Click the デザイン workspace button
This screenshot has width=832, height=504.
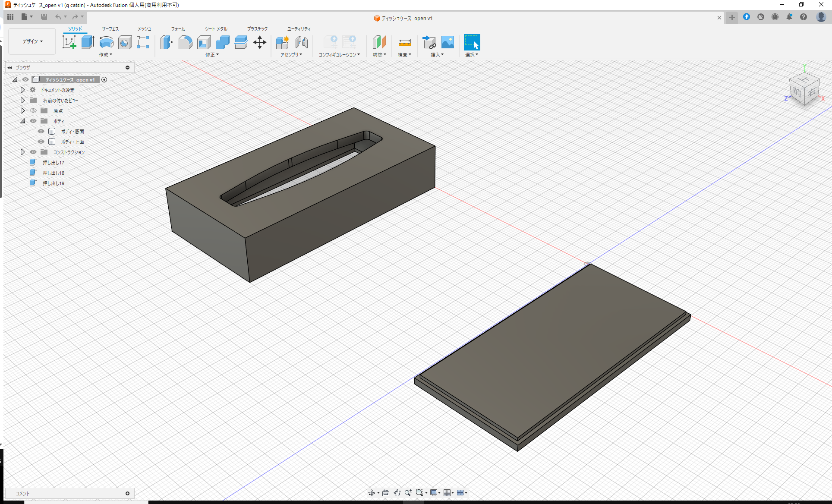click(31, 41)
